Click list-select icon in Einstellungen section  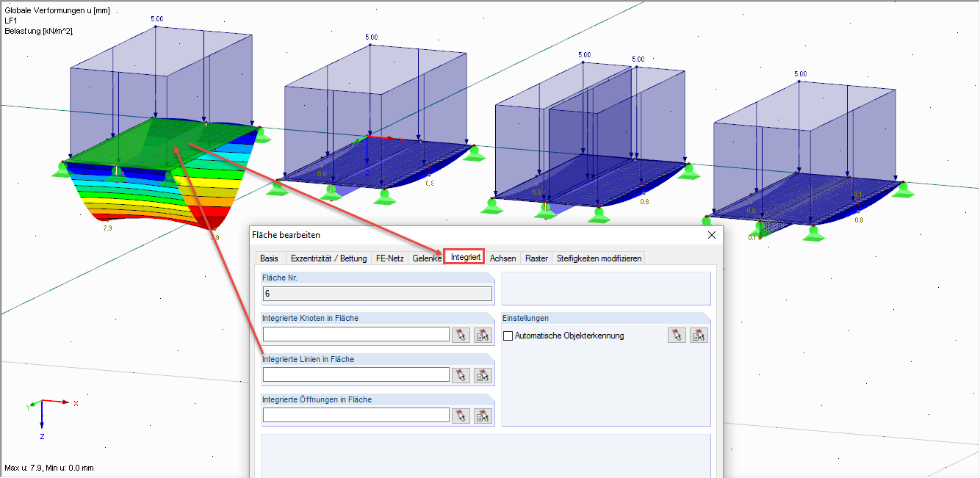[699, 335]
